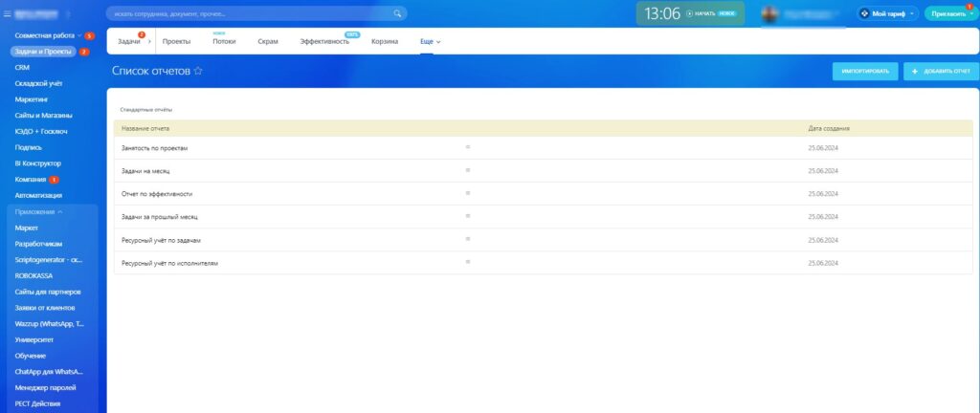Viewport: 980px width, 413px height.
Task: Open Маркетинг in sidebar
Action: point(32,99)
